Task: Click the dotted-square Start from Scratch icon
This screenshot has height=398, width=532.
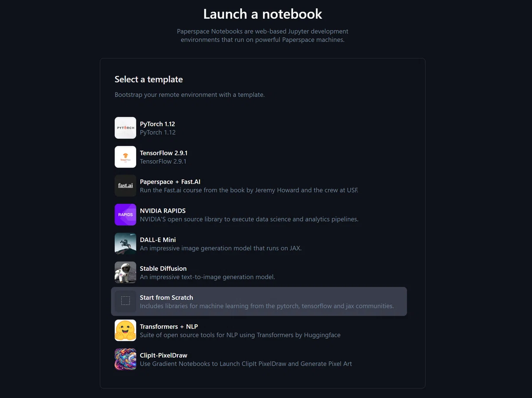Action: (125, 301)
